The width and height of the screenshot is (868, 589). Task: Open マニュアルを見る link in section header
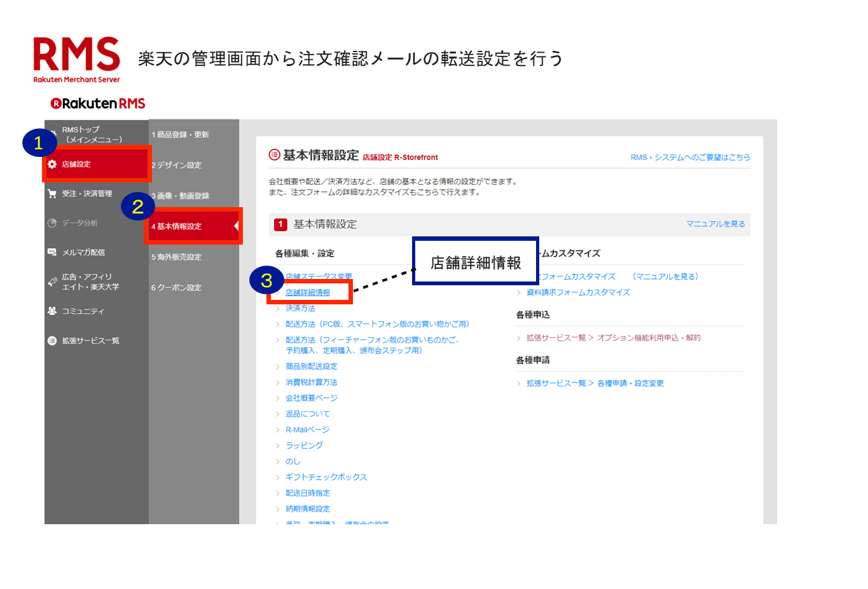coord(715,224)
